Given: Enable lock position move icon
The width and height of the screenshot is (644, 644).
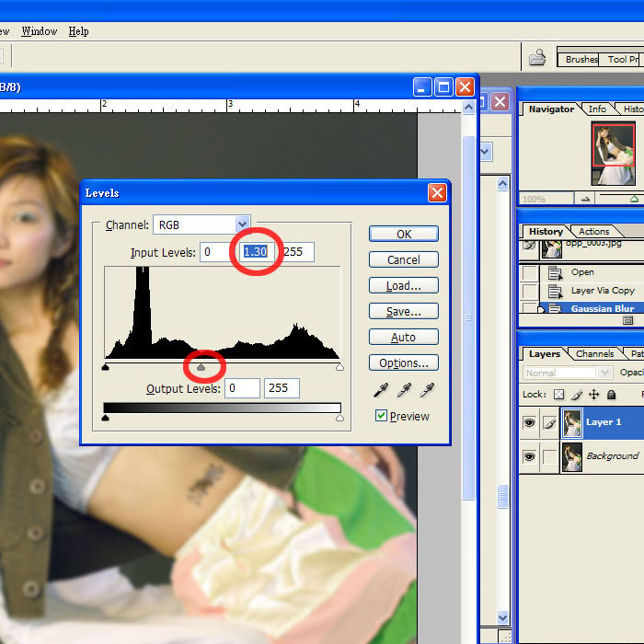Looking at the screenshot, I should [593, 395].
